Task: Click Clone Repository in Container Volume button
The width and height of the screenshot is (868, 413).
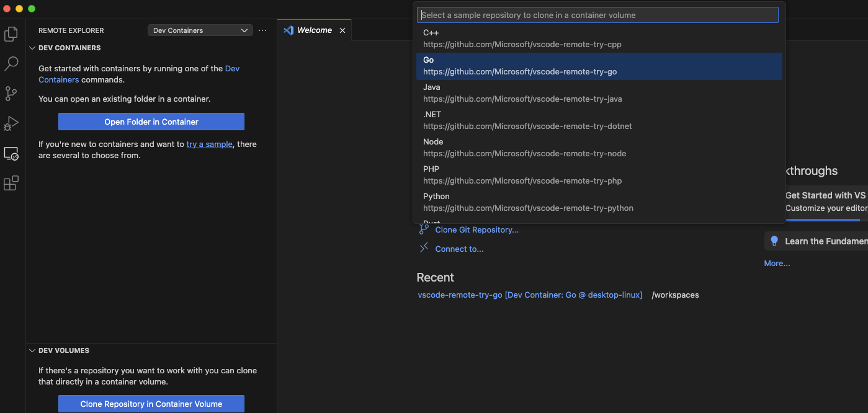Action: pyautogui.click(x=151, y=404)
